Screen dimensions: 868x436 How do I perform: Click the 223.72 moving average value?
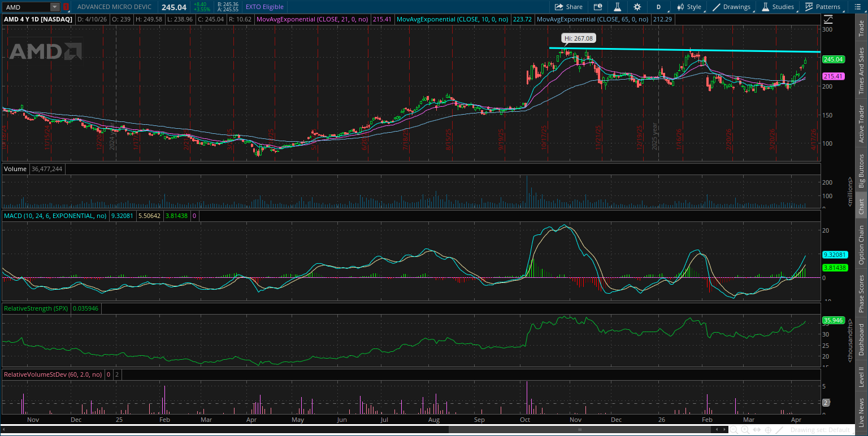pos(523,19)
